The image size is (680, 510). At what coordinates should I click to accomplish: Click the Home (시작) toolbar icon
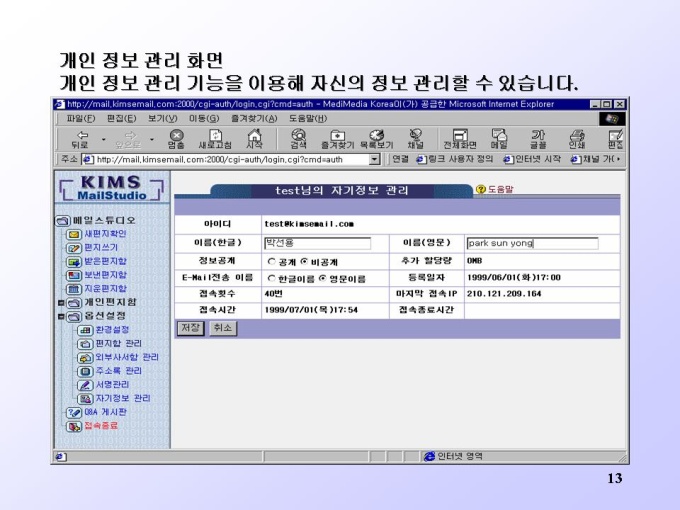(254, 139)
